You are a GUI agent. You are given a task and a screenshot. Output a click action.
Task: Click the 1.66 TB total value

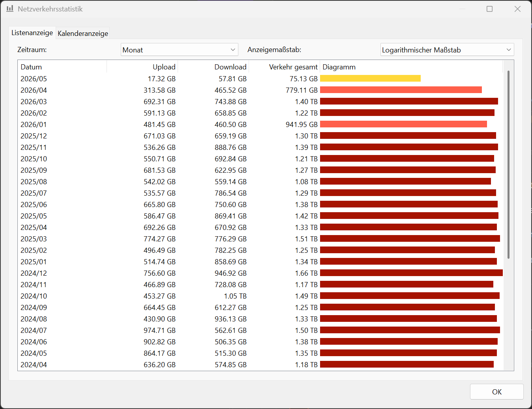pos(306,273)
